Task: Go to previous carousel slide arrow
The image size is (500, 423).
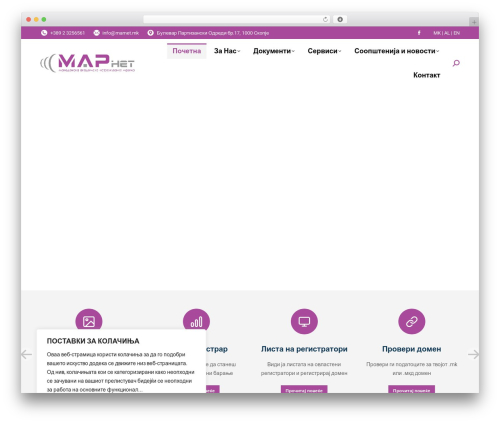Action: click(26, 354)
